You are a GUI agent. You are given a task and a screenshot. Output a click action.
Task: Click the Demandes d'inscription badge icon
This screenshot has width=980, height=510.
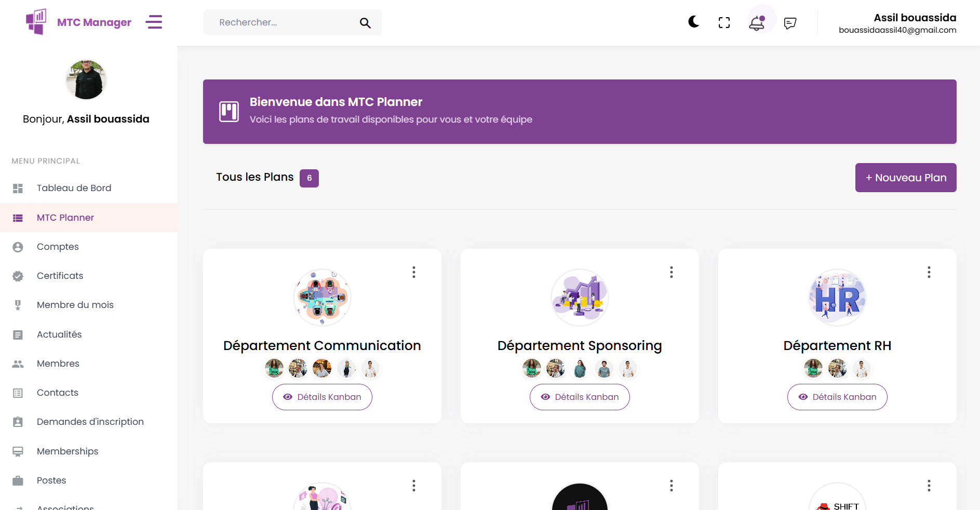click(x=18, y=422)
